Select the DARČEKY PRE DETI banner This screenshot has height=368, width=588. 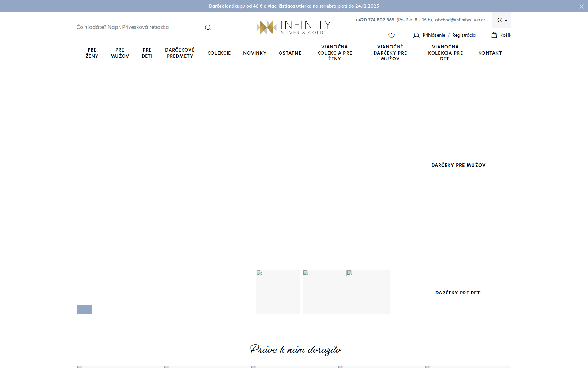458,293
